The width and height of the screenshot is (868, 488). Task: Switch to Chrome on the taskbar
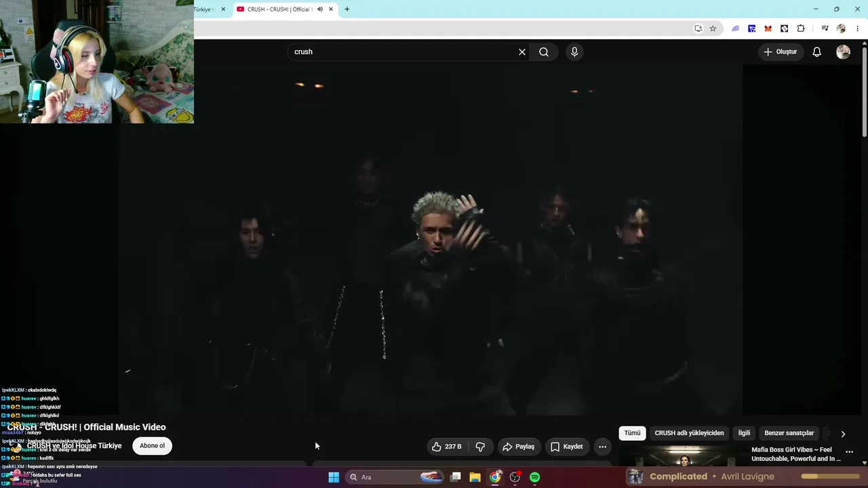[x=495, y=477]
